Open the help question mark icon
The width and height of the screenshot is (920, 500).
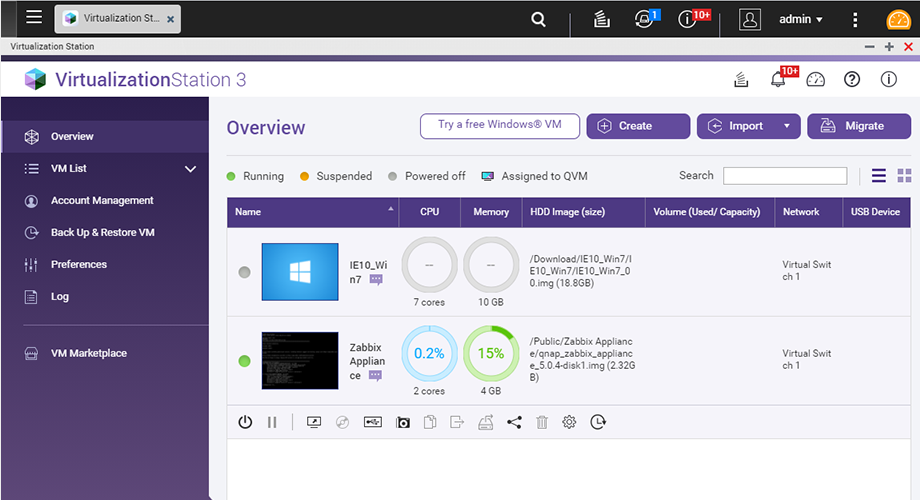point(852,79)
